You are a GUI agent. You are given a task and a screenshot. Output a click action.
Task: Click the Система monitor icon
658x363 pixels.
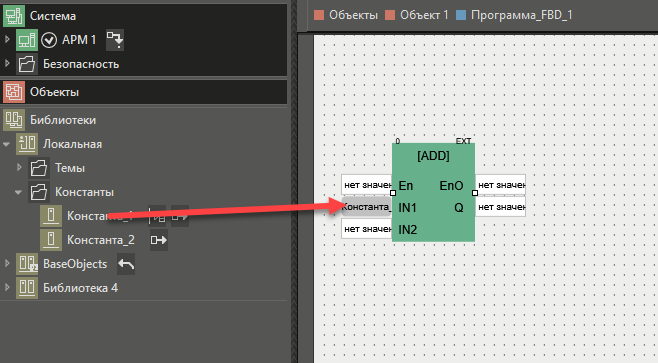pyautogui.click(x=14, y=16)
